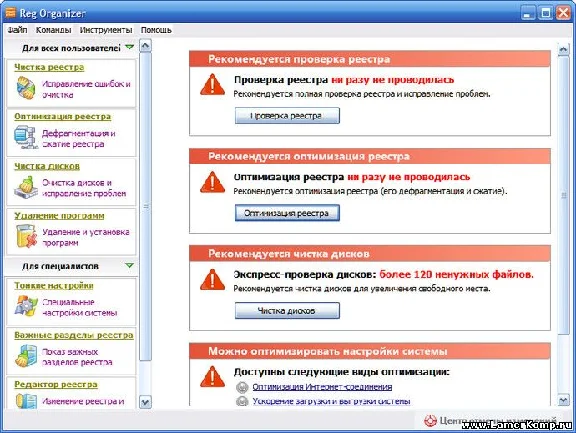Screen dimensions: 576x433
Task: Click the Чистка дисков broom icon
Action: click(x=26, y=187)
